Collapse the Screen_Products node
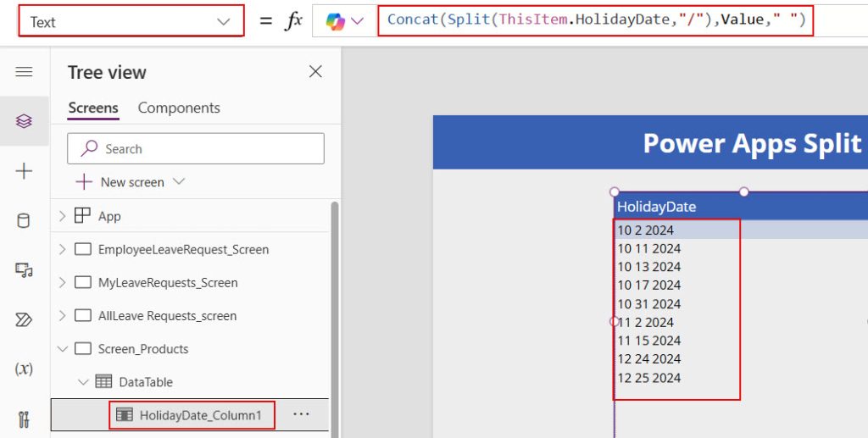 click(x=63, y=349)
